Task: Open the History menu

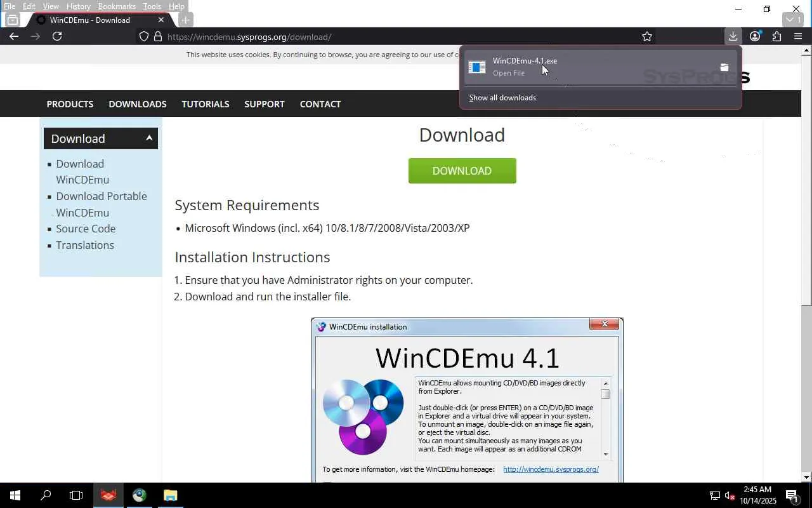Action: [x=79, y=6]
